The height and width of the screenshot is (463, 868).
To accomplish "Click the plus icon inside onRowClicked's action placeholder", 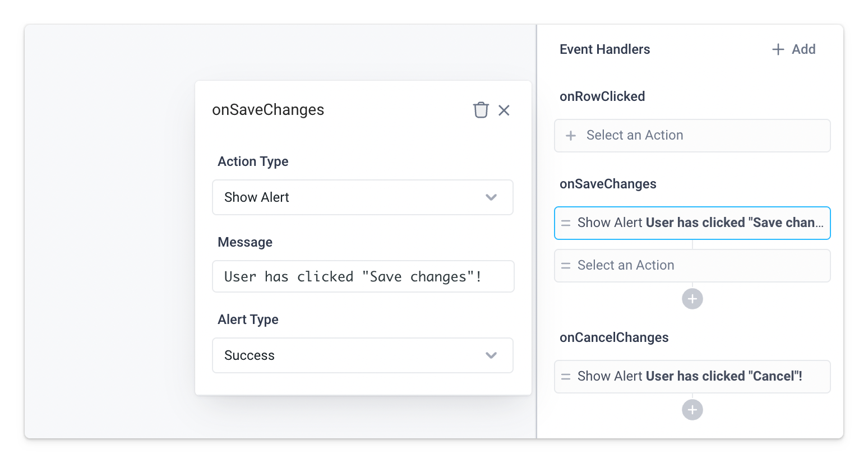I will click(x=570, y=135).
